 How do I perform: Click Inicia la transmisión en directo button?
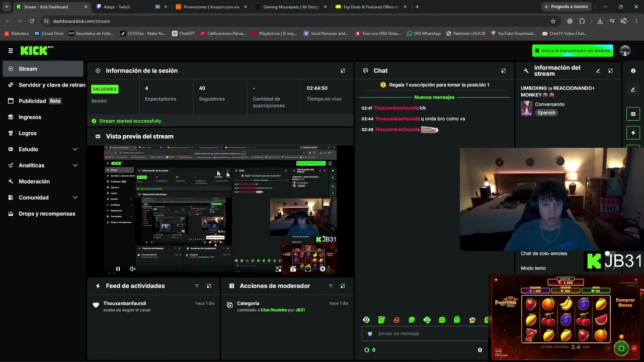(573, 51)
